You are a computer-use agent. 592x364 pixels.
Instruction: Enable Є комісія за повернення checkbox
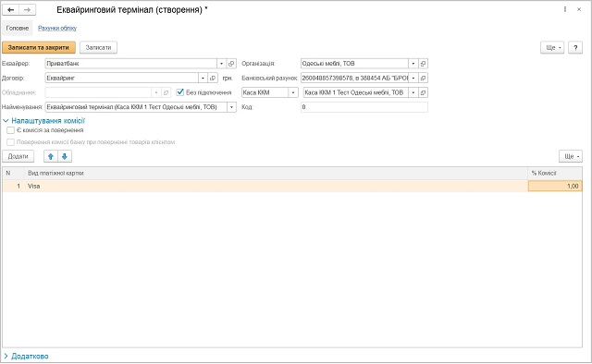10,130
